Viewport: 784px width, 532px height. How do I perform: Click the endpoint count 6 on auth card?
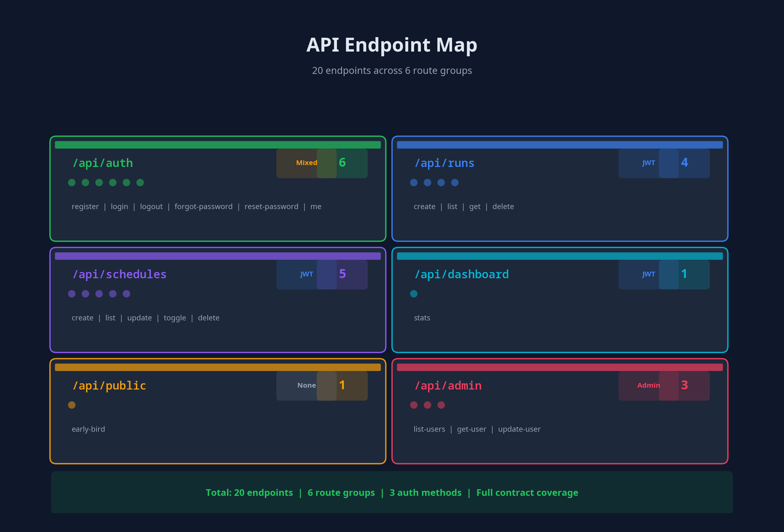[342, 163]
